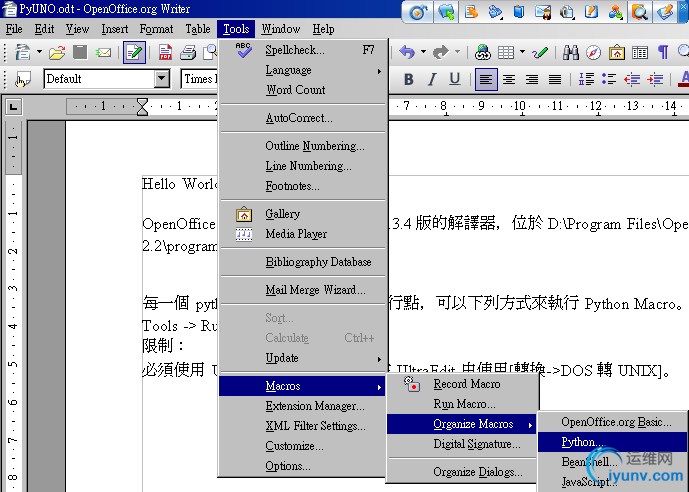Click the Show Draw Functions icon
The height and width of the screenshot is (492, 689).
click(x=540, y=53)
